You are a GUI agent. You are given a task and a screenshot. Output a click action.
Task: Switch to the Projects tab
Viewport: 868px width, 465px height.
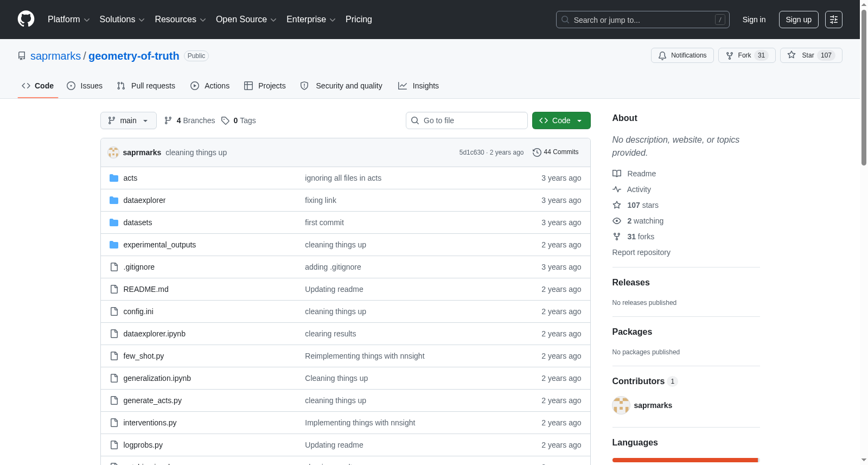(x=265, y=86)
